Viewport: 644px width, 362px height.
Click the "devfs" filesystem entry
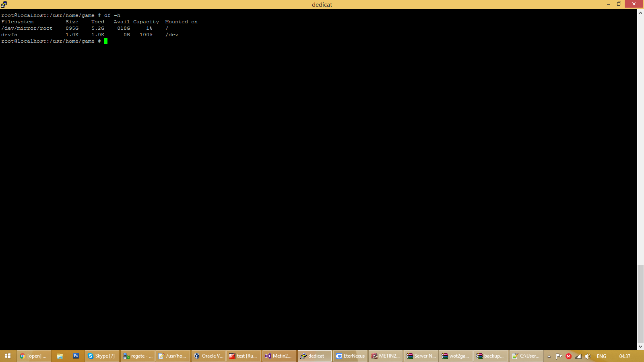(x=9, y=35)
